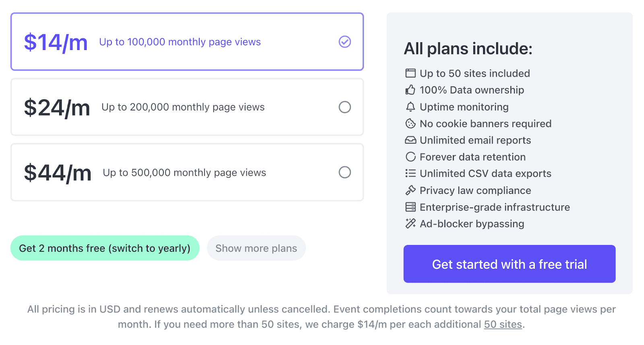Screen dimensions: 644x345
Task: Click the bell icon for Uptime monitoring
Action: [410, 107]
